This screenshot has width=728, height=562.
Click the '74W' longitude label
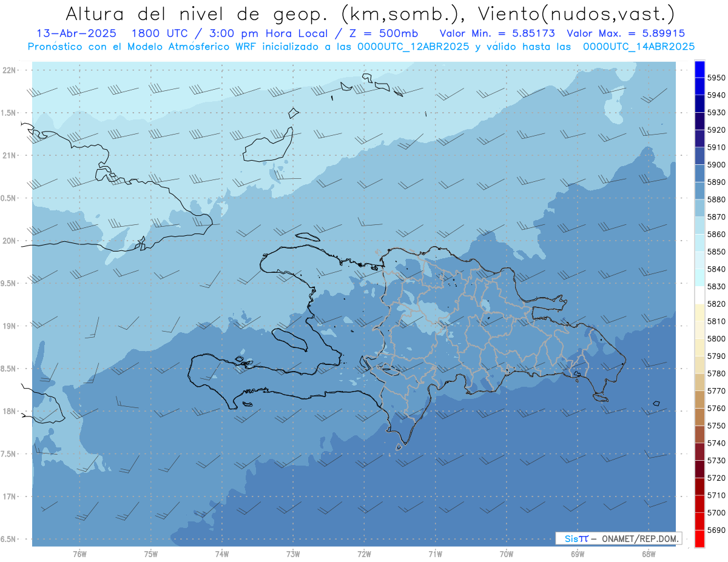[x=222, y=554]
